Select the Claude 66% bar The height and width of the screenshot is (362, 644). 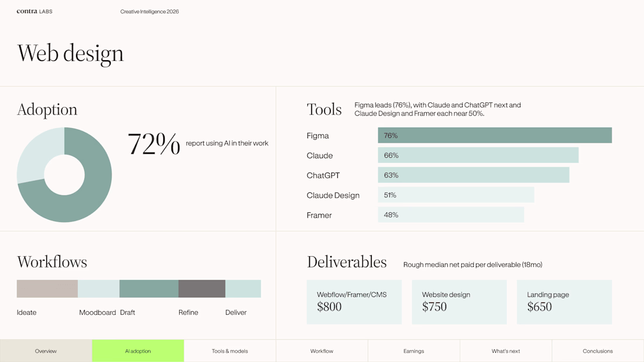pos(478,155)
